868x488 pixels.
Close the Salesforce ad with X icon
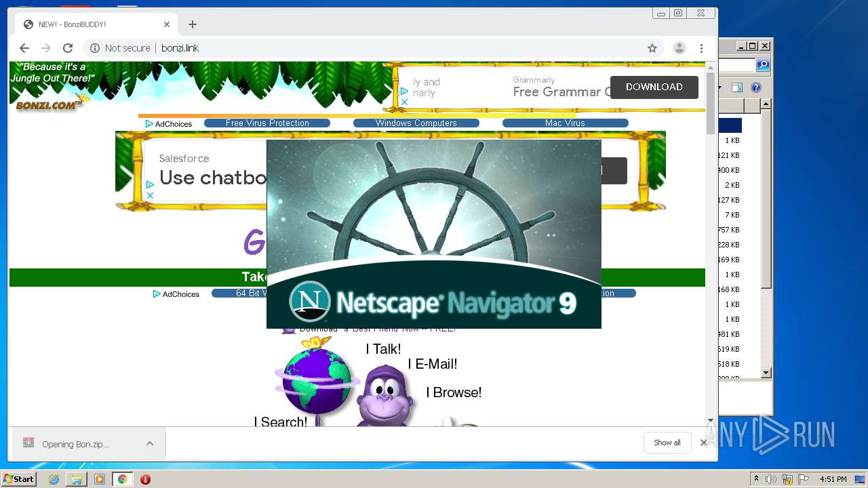151,195
